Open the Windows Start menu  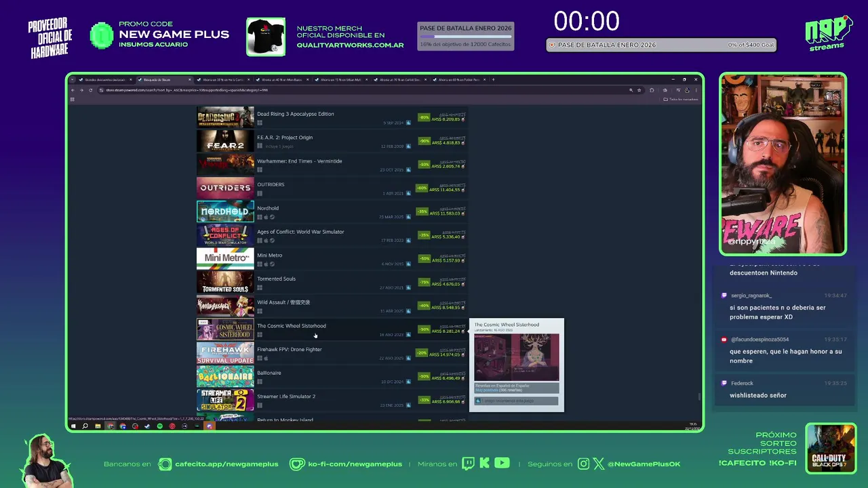[73, 426]
